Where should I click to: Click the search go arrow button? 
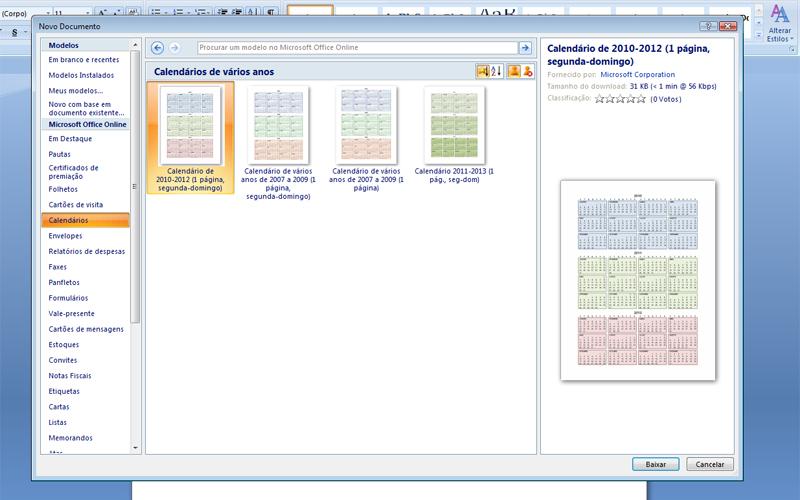point(525,48)
